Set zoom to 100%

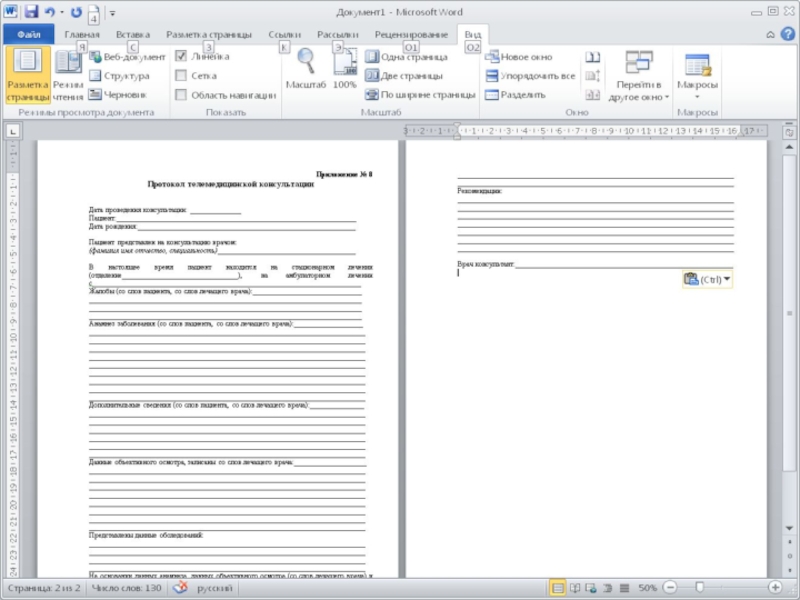point(345,69)
